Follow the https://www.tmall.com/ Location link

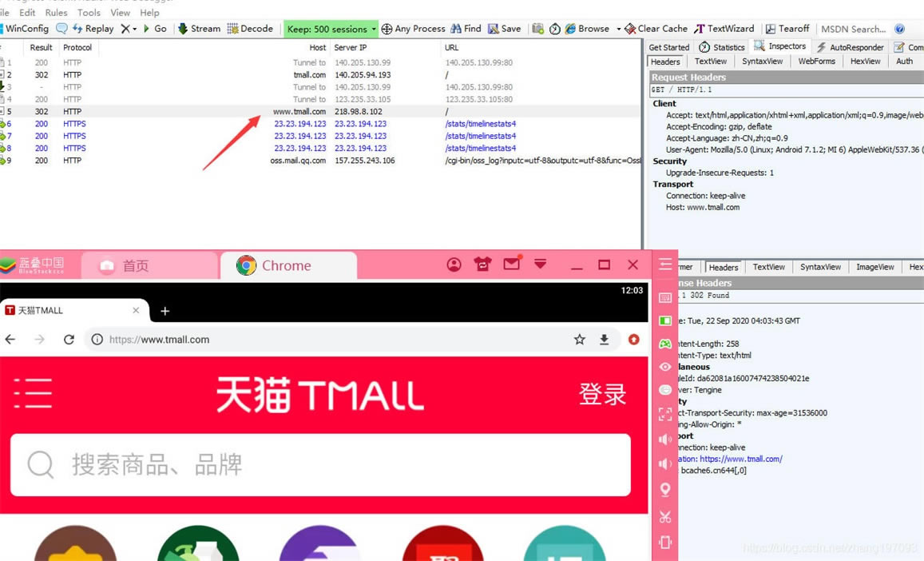(741, 459)
